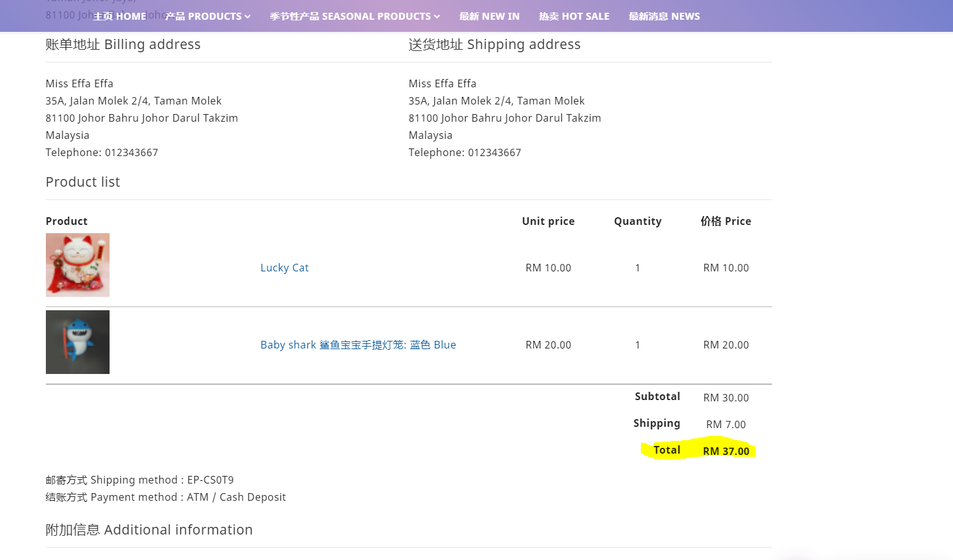Click the Unit price column header

coord(548,221)
